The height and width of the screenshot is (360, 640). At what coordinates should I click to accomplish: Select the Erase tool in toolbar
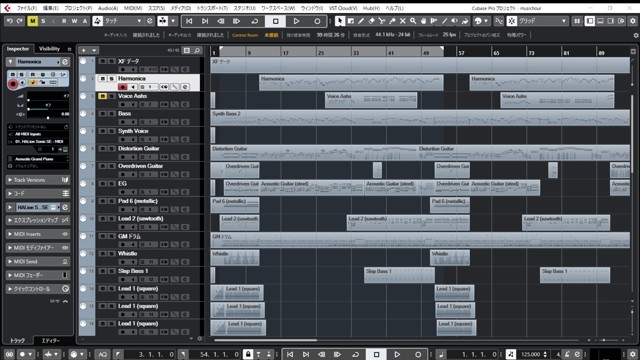tap(371, 21)
